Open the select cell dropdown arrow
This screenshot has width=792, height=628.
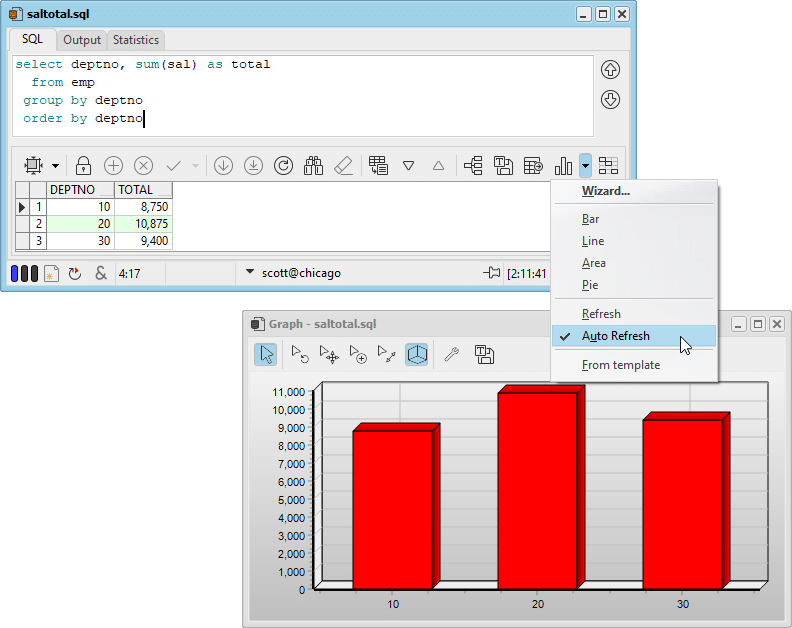pyautogui.click(x=56, y=166)
